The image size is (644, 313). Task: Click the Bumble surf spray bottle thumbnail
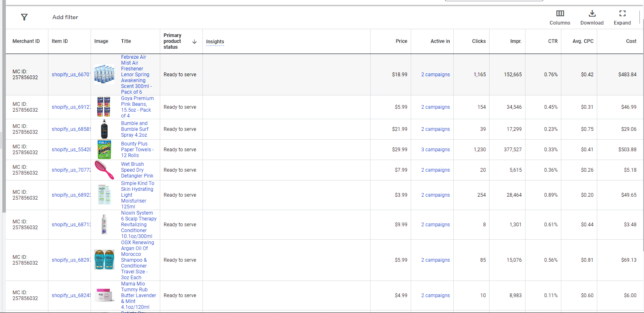104,129
